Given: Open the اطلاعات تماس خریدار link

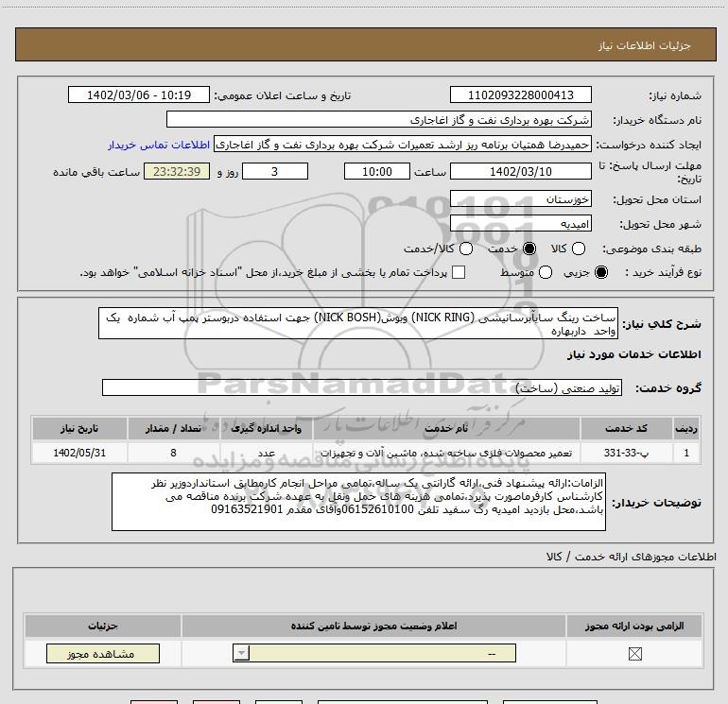Looking at the screenshot, I should click(159, 145).
